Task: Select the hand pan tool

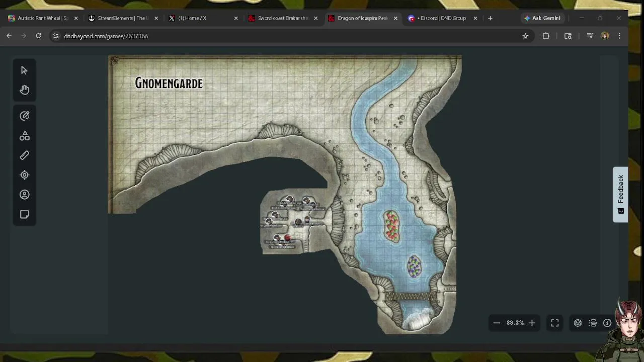Action: tap(24, 90)
